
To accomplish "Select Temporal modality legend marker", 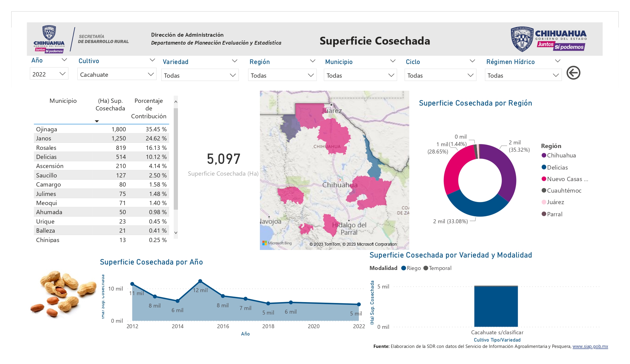I will [426, 268].
